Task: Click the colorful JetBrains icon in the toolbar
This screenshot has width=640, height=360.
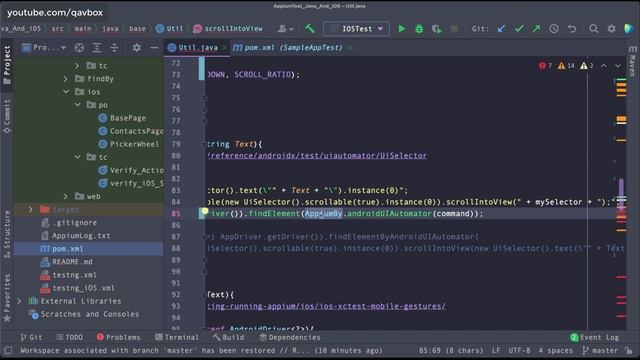Action: click(x=629, y=29)
